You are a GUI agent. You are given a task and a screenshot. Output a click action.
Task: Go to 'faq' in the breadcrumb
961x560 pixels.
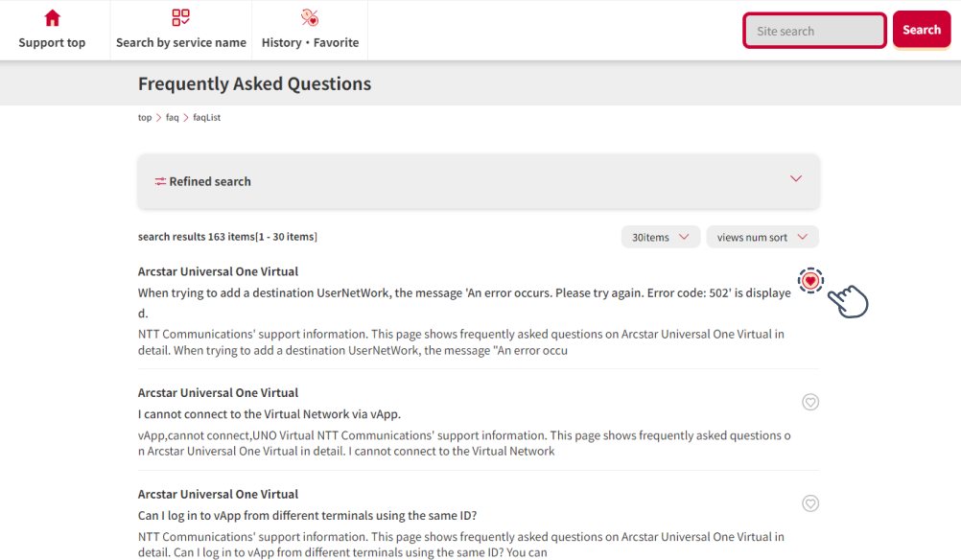tap(173, 118)
